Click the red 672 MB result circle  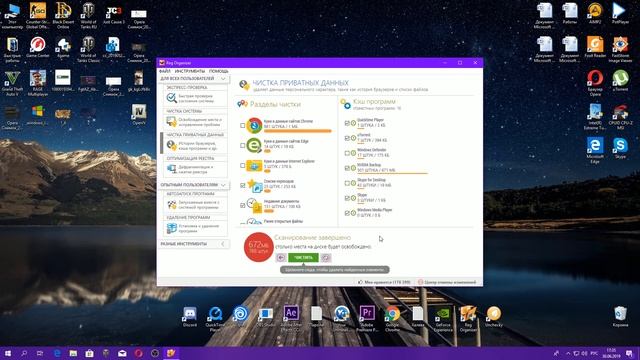click(x=258, y=247)
